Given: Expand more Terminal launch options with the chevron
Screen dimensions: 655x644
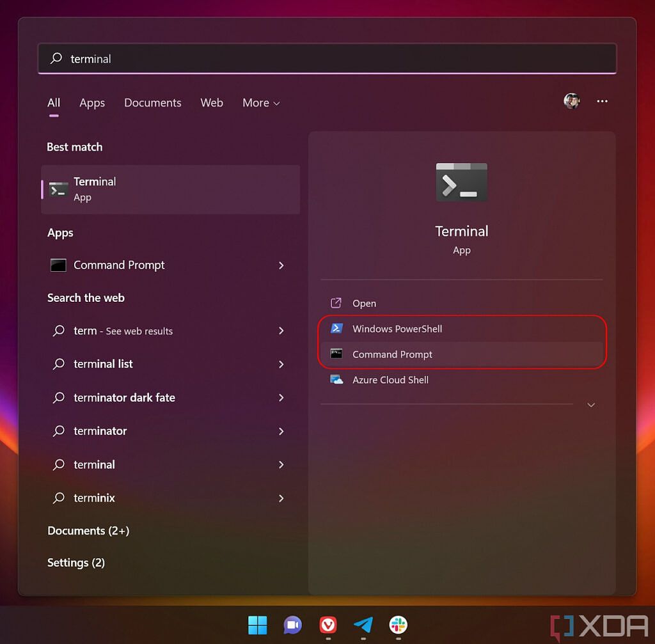Looking at the screenshot, I should pyautogui.click(x=590, y=405).
